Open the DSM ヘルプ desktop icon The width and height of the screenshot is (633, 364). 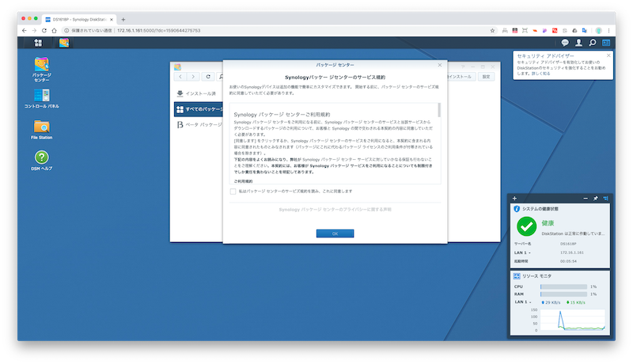(x=42, y=160)
